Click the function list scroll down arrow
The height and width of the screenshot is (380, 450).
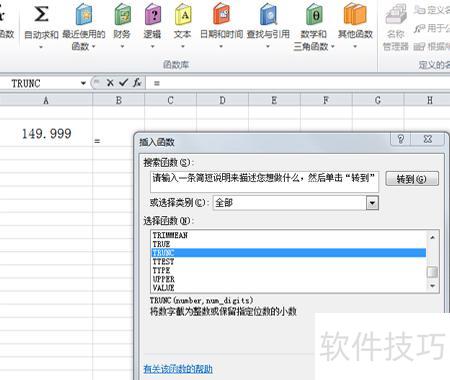click(x=432, y=286)
